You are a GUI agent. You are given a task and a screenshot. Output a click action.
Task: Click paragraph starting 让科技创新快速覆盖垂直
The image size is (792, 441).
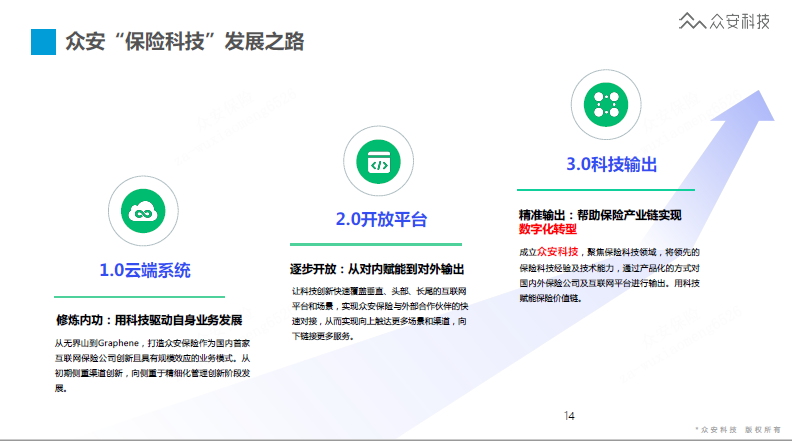point(380,314)
